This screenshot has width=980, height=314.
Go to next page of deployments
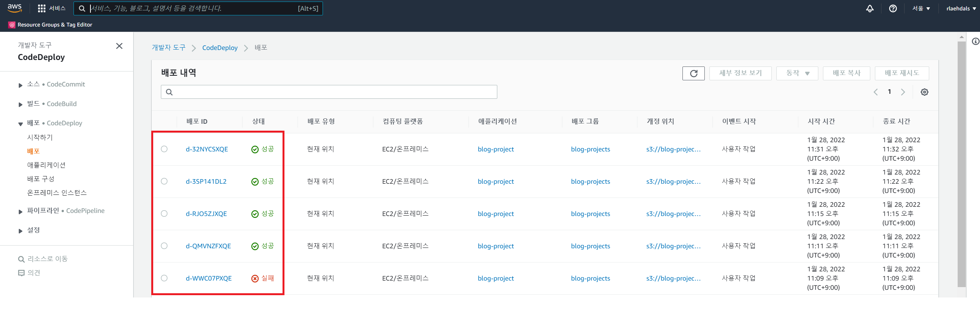click(x=903, y=92)
